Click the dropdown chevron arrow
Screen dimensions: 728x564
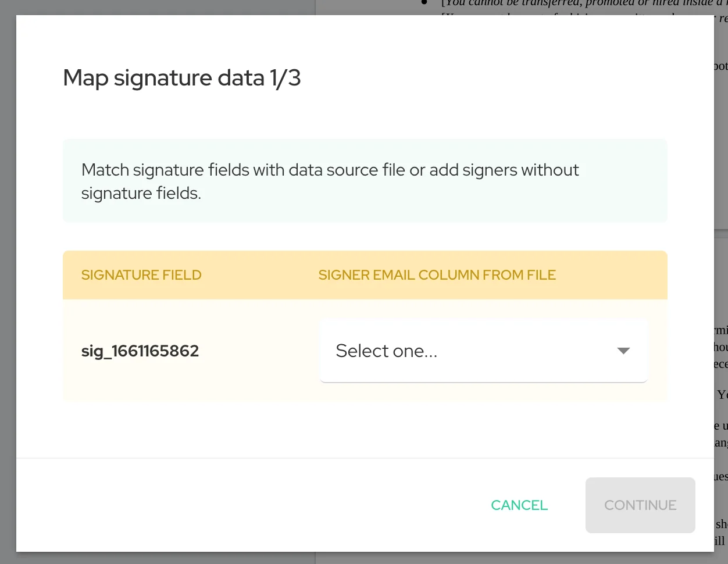[623, 351]
